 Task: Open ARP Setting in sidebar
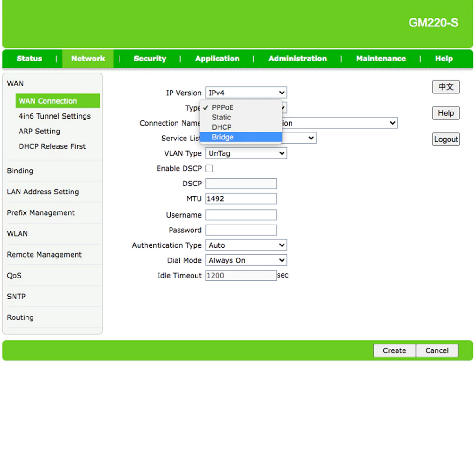pos(39,132)
